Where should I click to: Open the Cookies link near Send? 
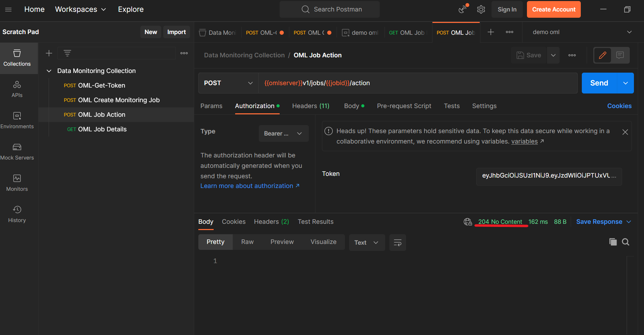tap(619, 106)
